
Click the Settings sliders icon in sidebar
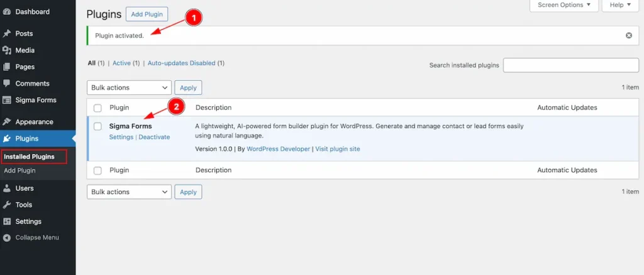tap(6, 221)
